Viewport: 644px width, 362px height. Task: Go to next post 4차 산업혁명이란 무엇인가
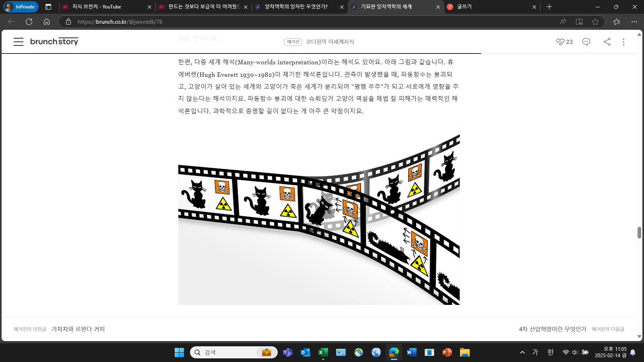point(553,329)
